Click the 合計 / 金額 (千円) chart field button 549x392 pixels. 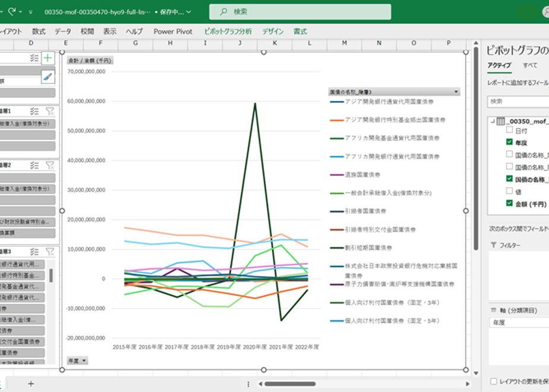point(90,61)
